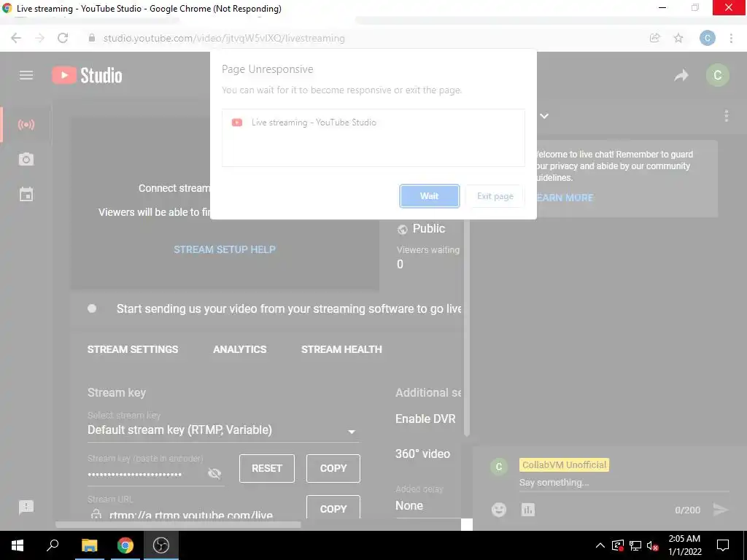Open the Manage calendar icon in sidebar
747x560 pixels.
(x=26, y=194)
